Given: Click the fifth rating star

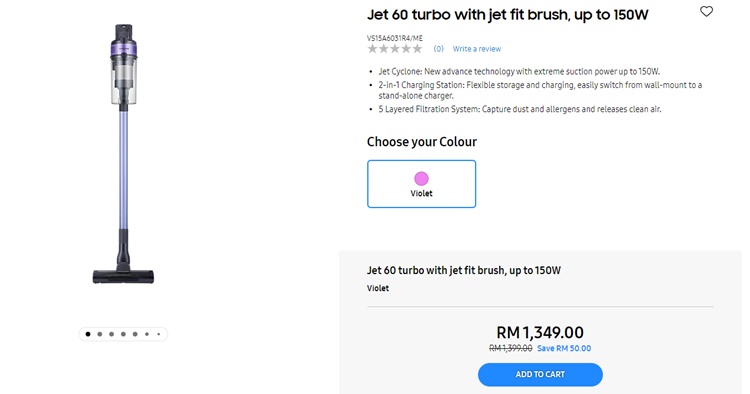Looking at the screenshot, I should click(x=417, y=48).
